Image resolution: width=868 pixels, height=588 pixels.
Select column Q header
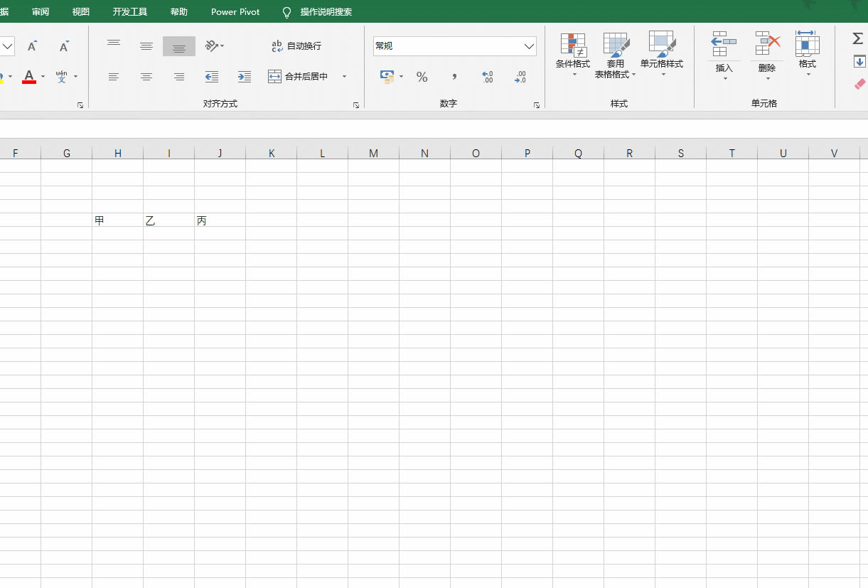coord(579,153)
